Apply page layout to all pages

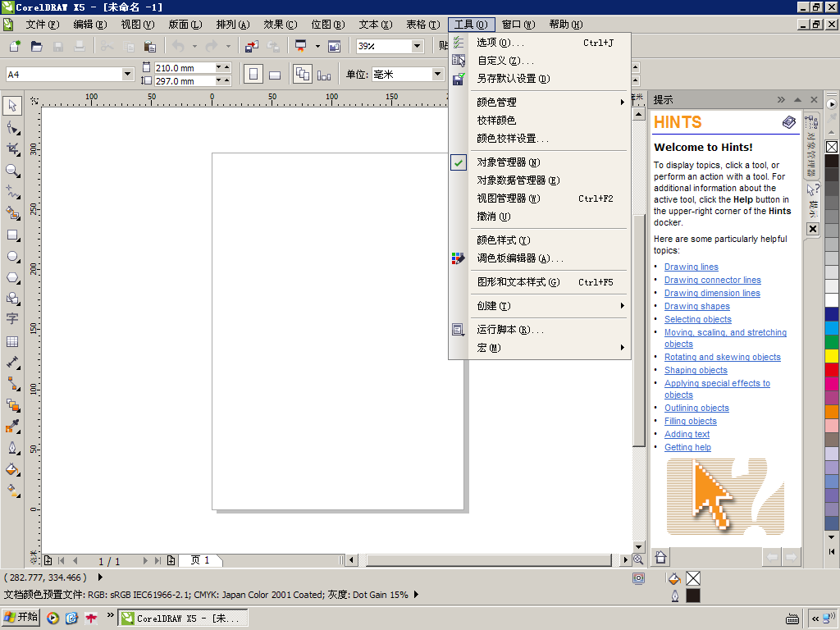click(302, 75)
